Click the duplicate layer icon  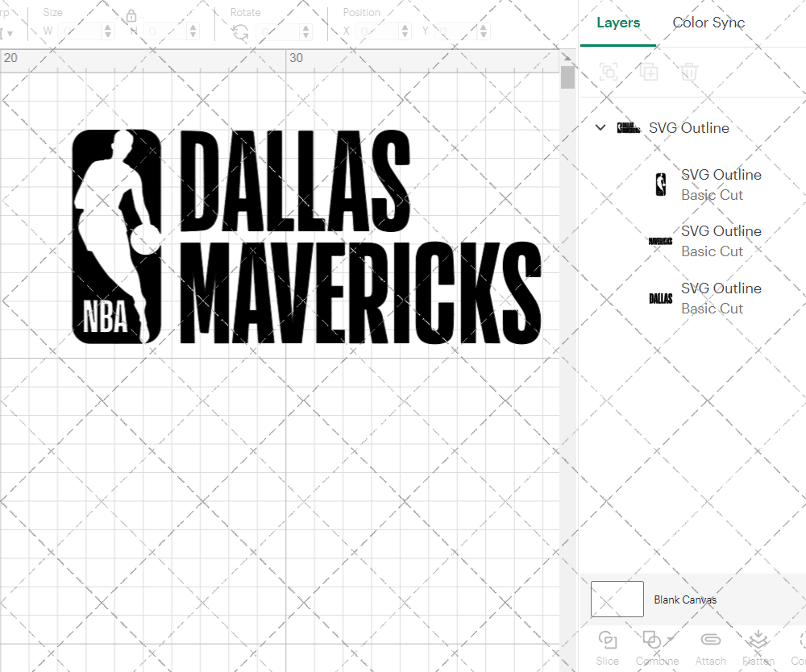(649, 72)
